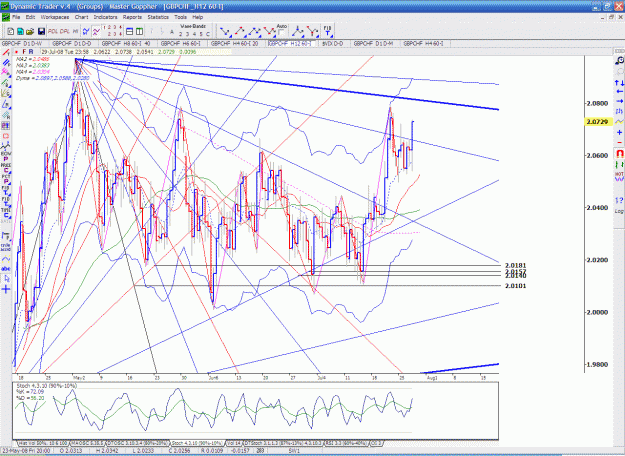
Task: Click the blue R button on chart header
Action: click(31, 52)
